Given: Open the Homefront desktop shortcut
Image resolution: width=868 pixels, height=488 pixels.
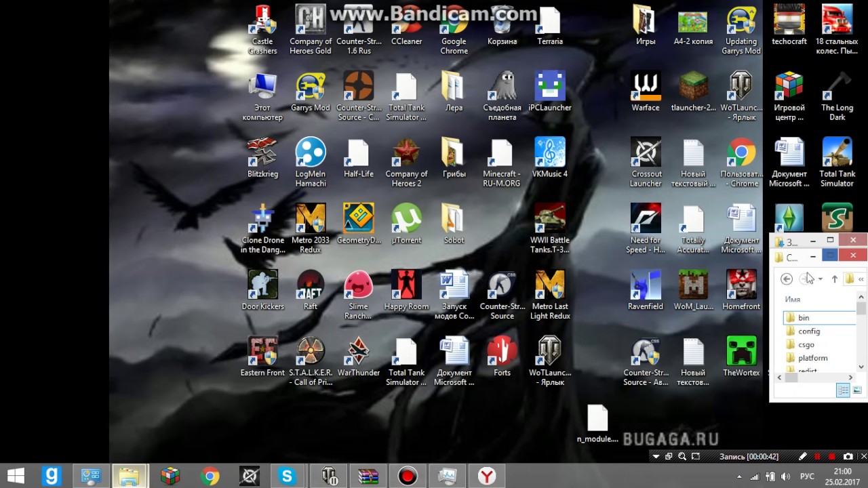Looking at the screenshot, I should (x=741, y=290).
